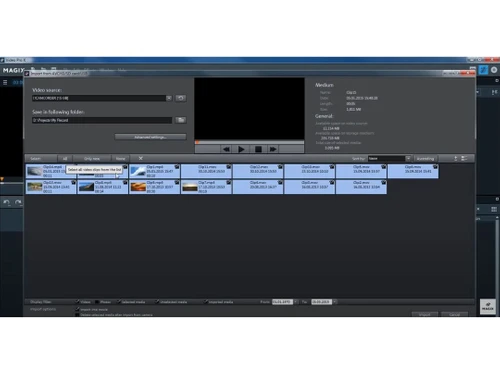This screenshot has width=500, height=375.
Task: Select the dark horizon sunset clip
Action: point(190,187)
